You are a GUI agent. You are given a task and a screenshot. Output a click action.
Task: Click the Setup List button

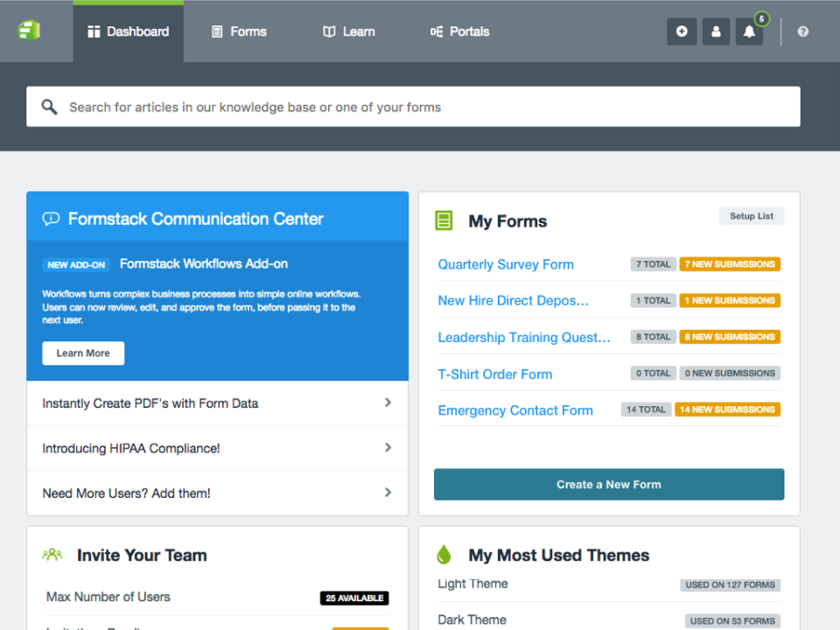(x=751, y=216)
